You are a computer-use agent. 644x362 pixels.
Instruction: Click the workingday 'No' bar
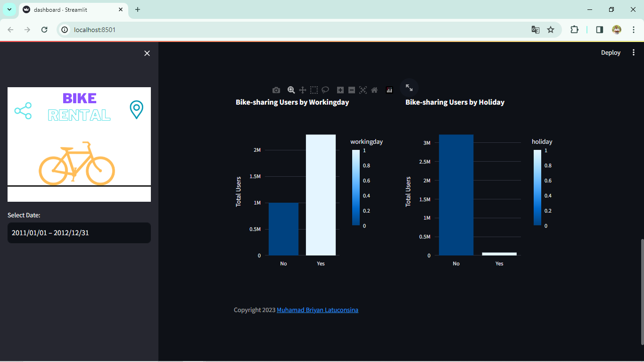click(283, 229)
